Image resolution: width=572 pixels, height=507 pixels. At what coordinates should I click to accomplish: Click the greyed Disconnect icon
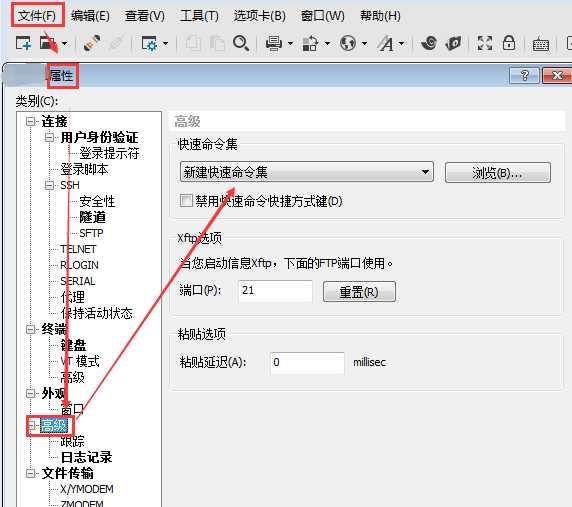(x=116, y=43)
